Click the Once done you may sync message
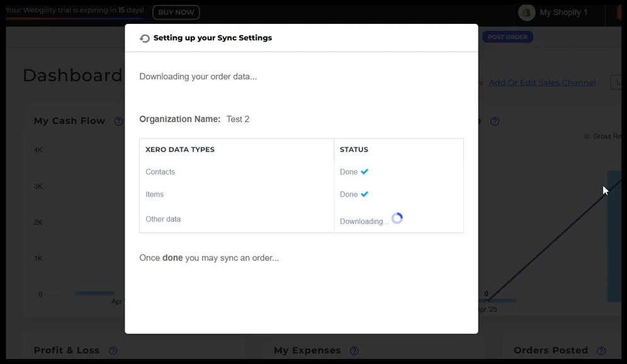The image size is (627, 364). [209, 258]
